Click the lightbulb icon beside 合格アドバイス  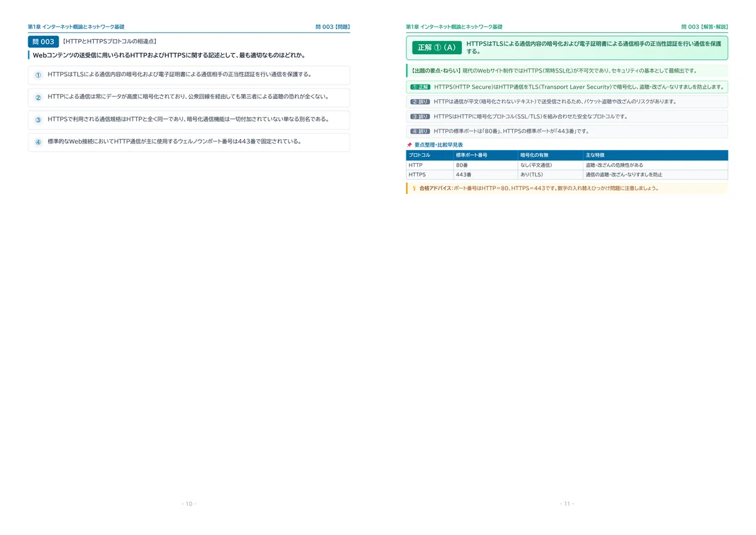(x=414, y=188)
